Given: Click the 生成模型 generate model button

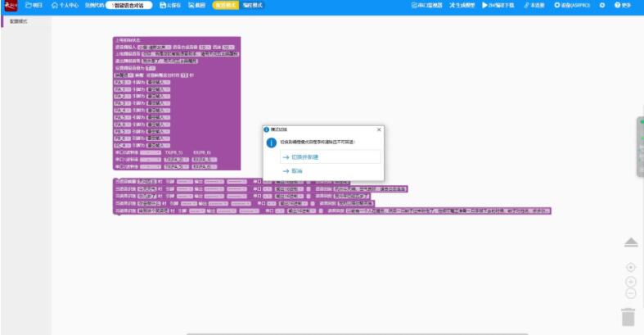Looking at the screenshot, I should click(x=462, y=6).
